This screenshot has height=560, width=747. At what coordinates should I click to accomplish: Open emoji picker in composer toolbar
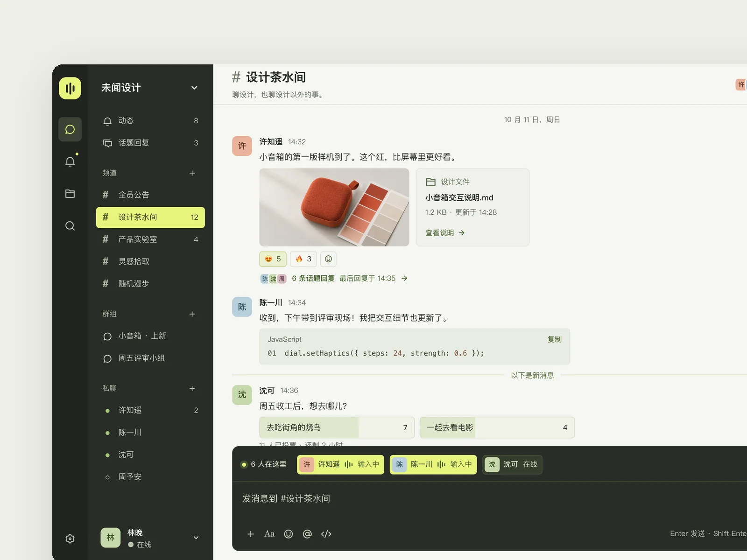click(289, 534)
